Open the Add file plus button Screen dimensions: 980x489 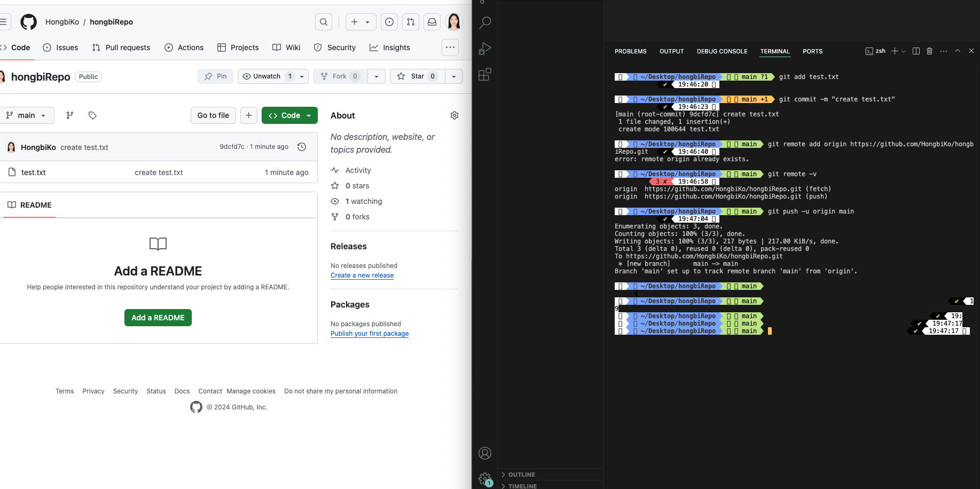[x=249, y=115]
